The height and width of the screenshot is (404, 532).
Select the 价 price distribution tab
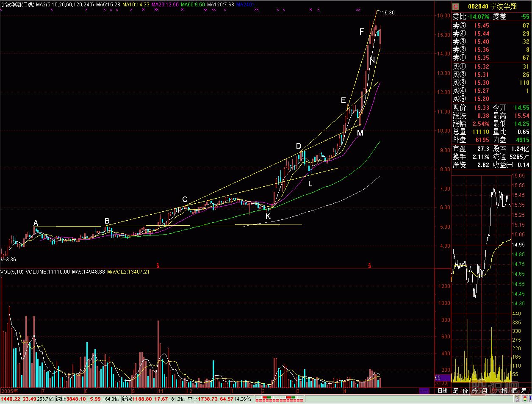pos(465,390)
